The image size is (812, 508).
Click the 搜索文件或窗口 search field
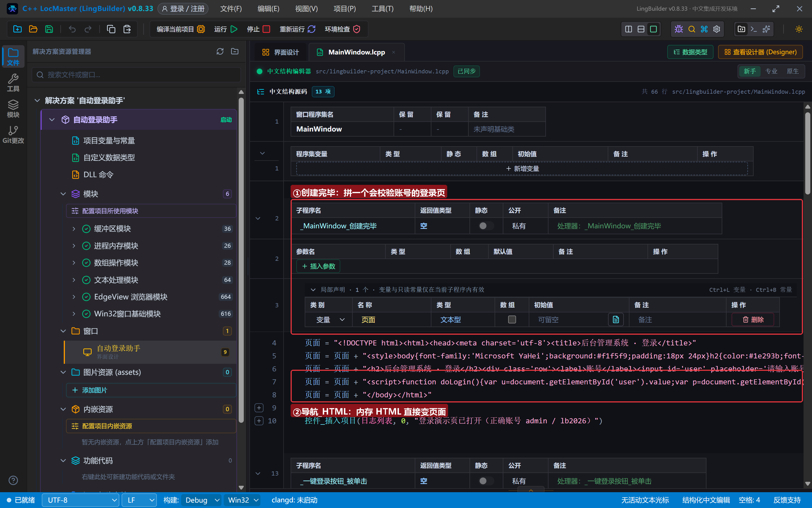[136, 75]
